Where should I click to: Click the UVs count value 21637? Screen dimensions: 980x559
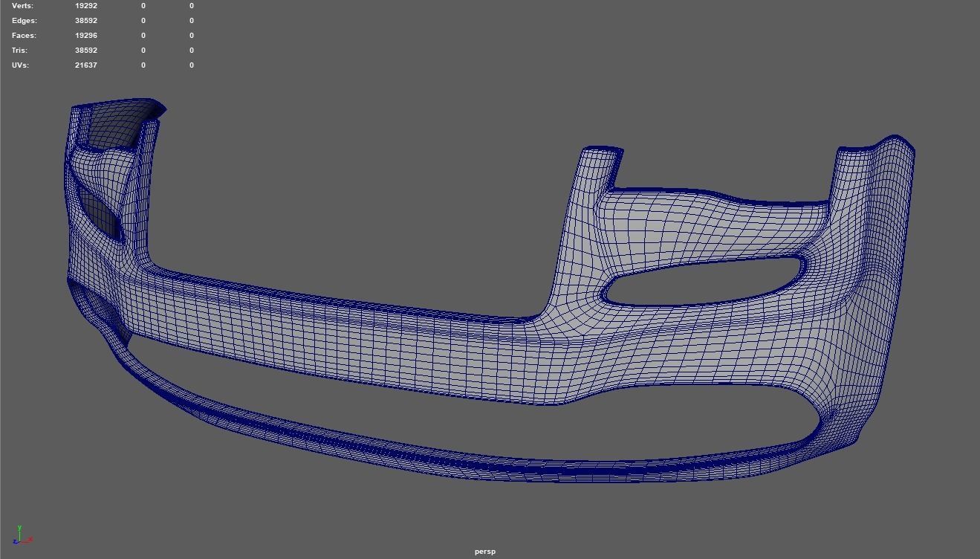tap(86, 65)
